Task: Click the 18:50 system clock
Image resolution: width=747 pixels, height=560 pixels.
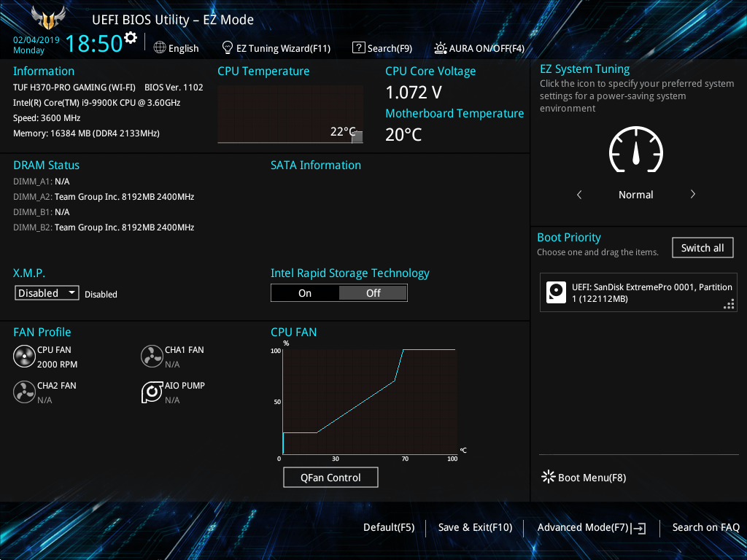Action: 93,43
